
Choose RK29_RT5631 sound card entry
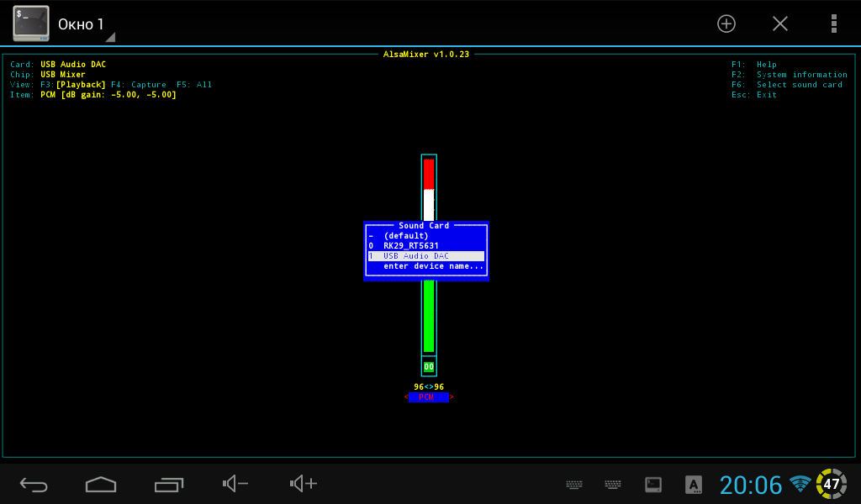[411, 246]
